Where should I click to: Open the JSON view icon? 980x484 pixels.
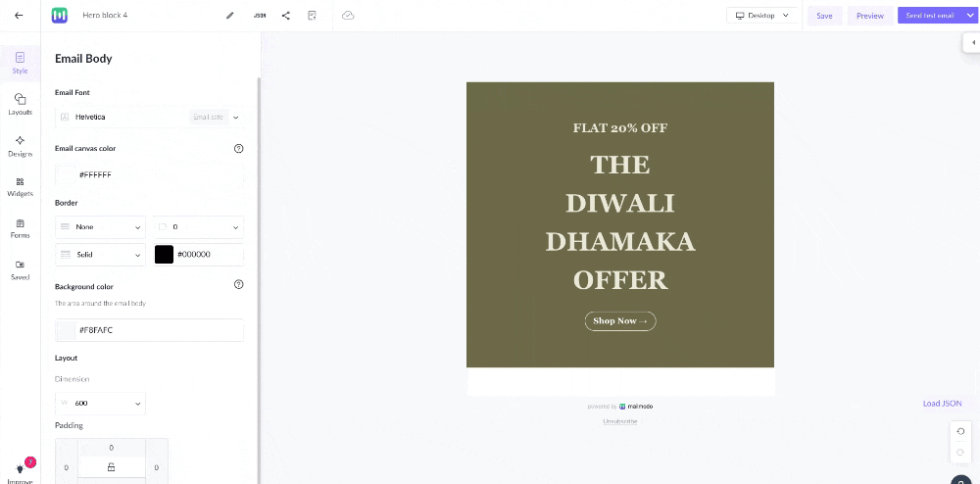tap(260, 16)
